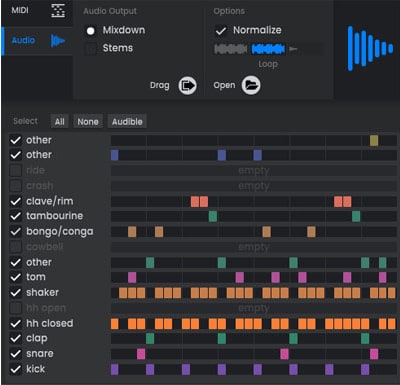The height and width of the screenshot is (385, 400).
Task: Click the MIDI grid icon
Action: point(58,11)
